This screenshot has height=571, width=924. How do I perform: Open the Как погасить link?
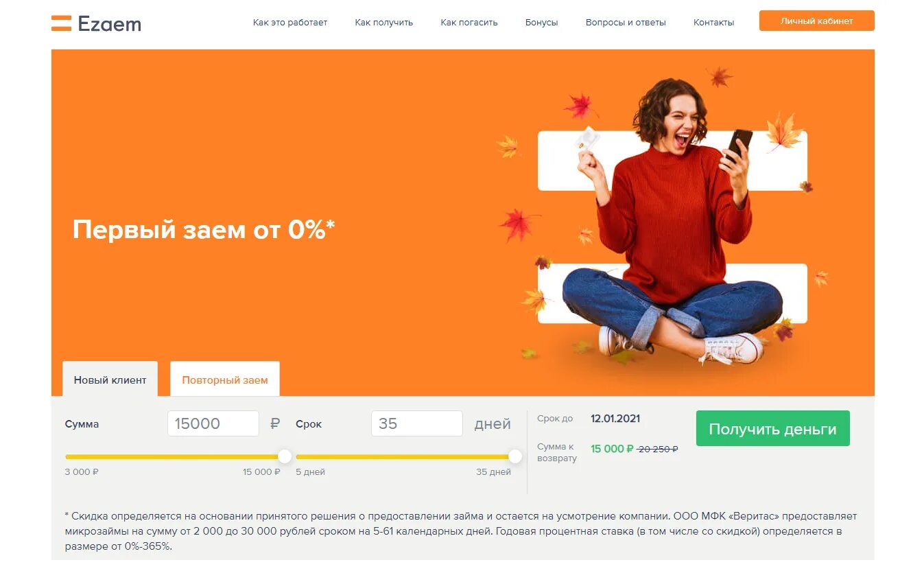tap(469, 23)
